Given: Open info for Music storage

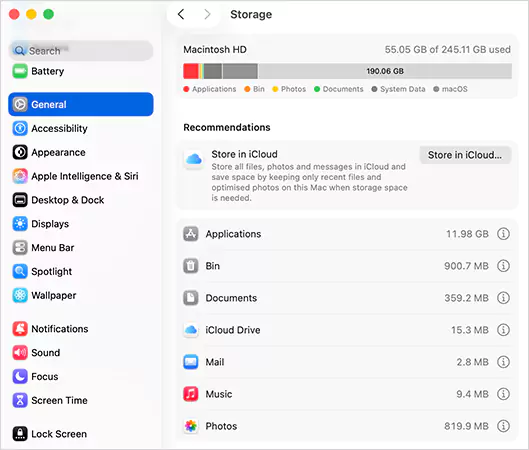Looking at the screenshot, I should [x=503, y=394].
